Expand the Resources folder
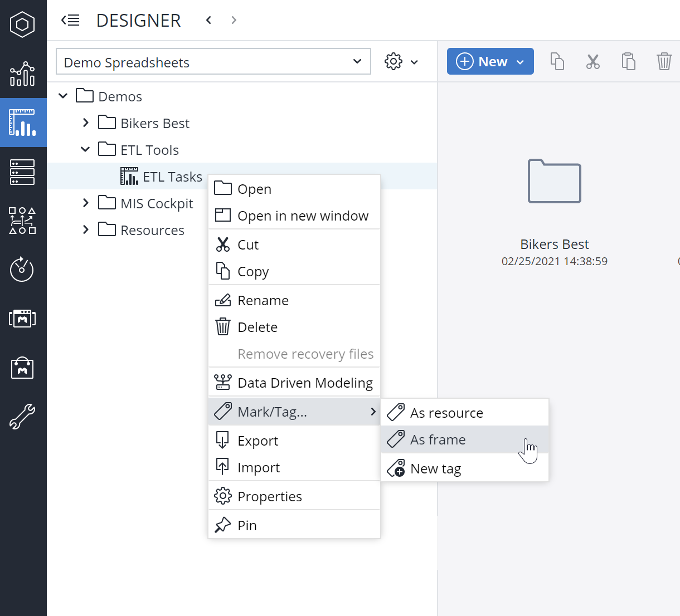Screen dimensions: 680x616 (85, 230)
